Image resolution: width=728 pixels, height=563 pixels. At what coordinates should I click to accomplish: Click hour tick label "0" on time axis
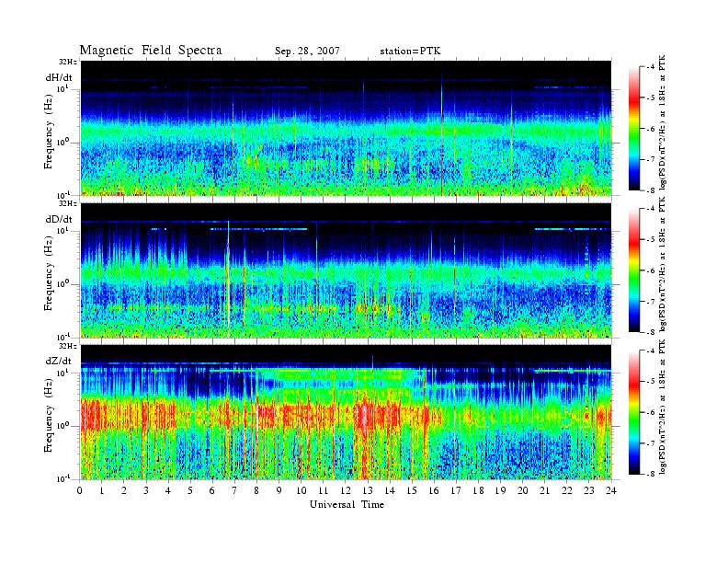[80, 490]
